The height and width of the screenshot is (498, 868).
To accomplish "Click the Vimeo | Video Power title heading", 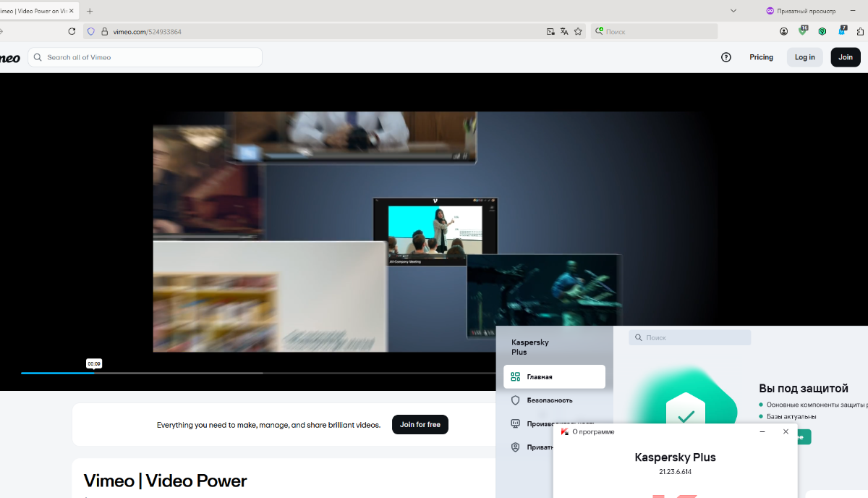I will point(166,481).
